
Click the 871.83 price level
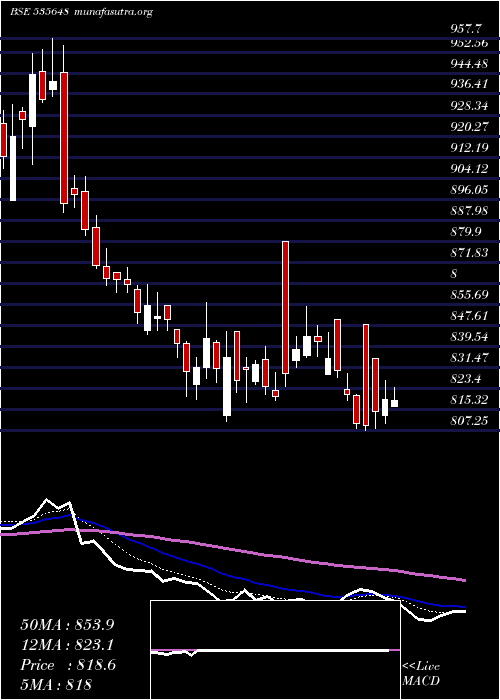point(469,252)
